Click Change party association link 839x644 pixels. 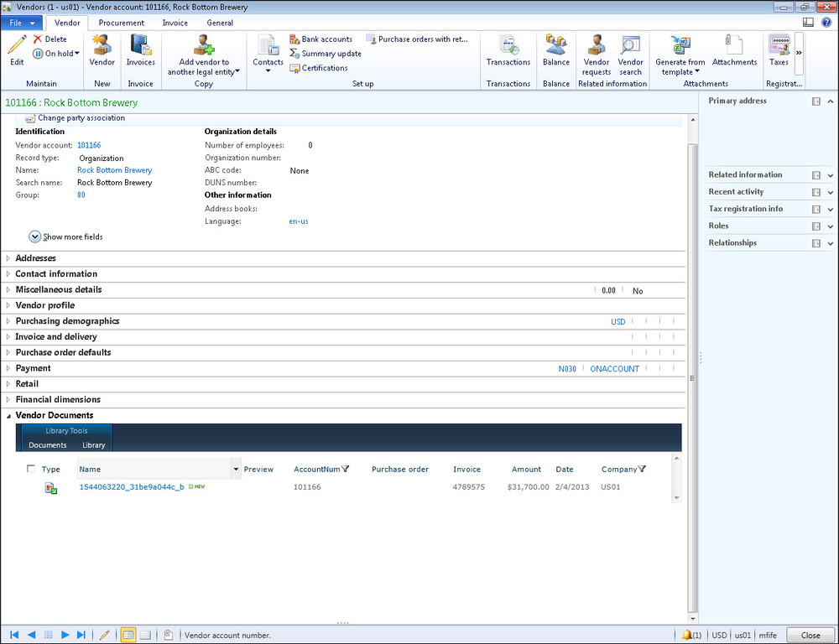coord(76,118)
